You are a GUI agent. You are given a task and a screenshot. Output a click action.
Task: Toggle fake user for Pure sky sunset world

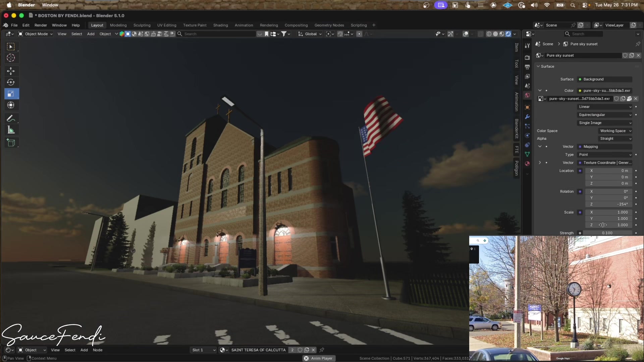(625, 55)
